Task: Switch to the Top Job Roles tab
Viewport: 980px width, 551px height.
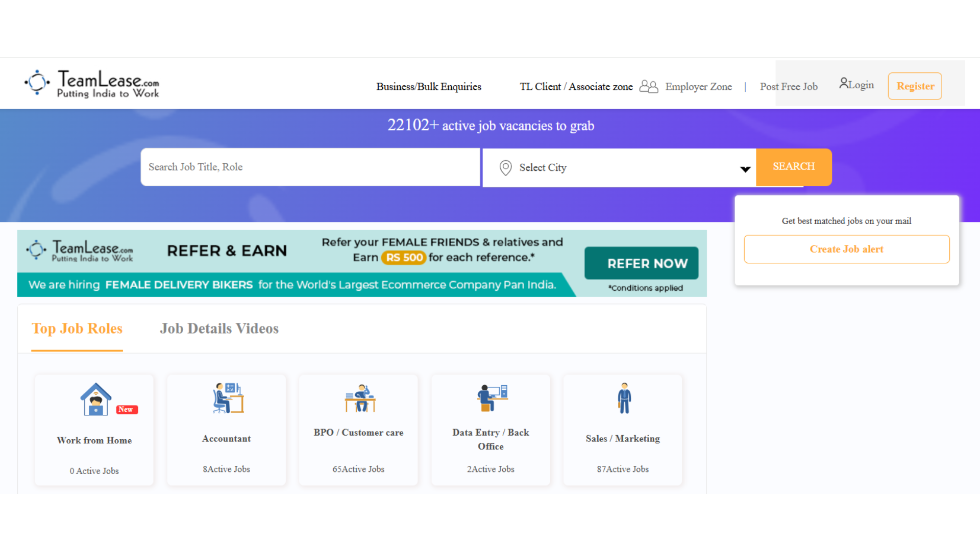Action: tap(77, 329)
